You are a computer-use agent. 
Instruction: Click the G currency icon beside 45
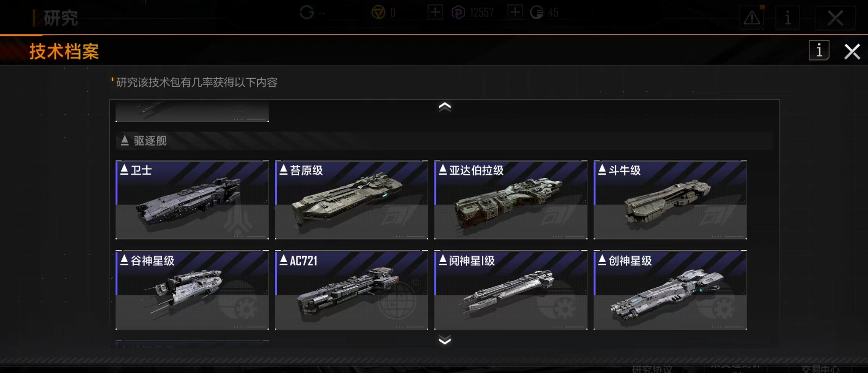[x=537, y=13]
